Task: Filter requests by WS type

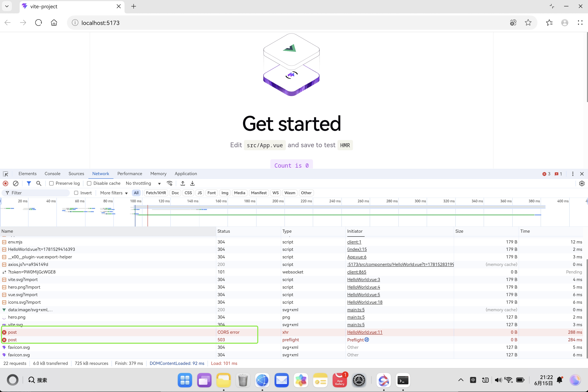Action: pos(275,193)
